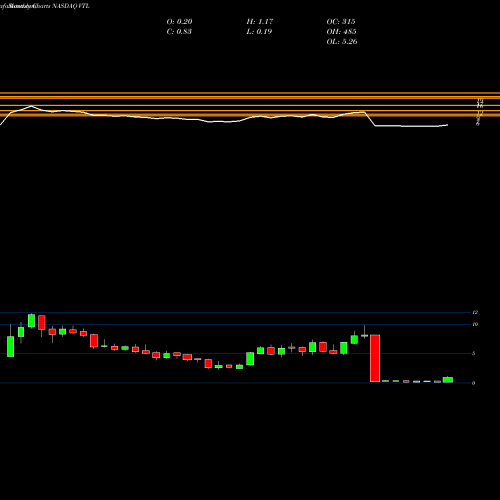Viewport: 500px width, 500px height.
Task: Click the white indicator line in upper panel
Action: tap(223, 117)
